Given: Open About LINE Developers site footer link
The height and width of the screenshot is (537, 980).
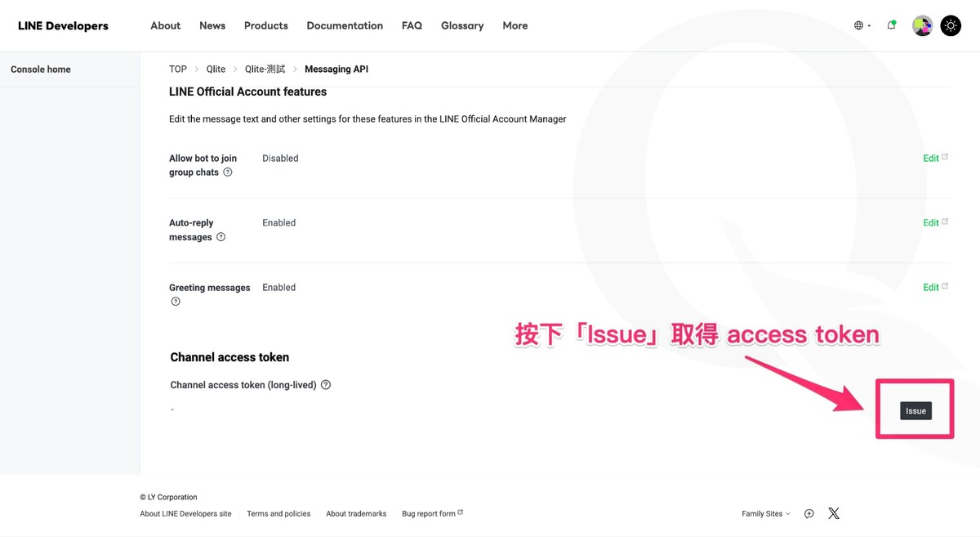Looking at the screenshot, I should [185, 514].
